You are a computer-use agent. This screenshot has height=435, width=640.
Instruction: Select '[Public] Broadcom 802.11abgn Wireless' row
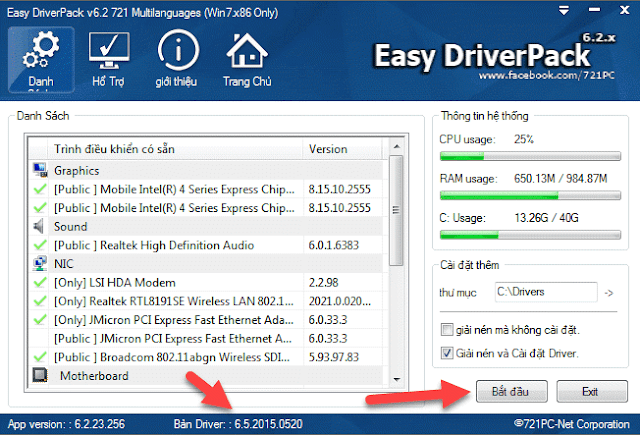pyautogui.click(x=207, y=357)
